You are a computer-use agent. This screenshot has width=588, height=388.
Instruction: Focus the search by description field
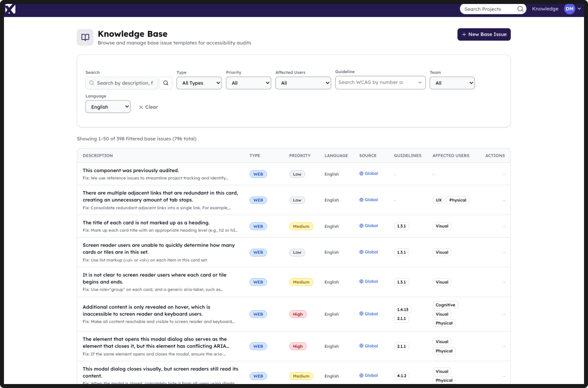(122, 83)
